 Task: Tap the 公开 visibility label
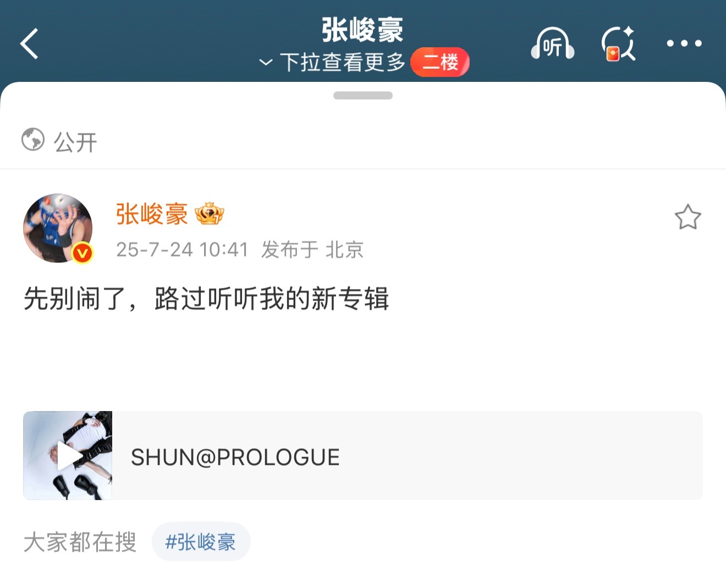click(x=75, y=142)
